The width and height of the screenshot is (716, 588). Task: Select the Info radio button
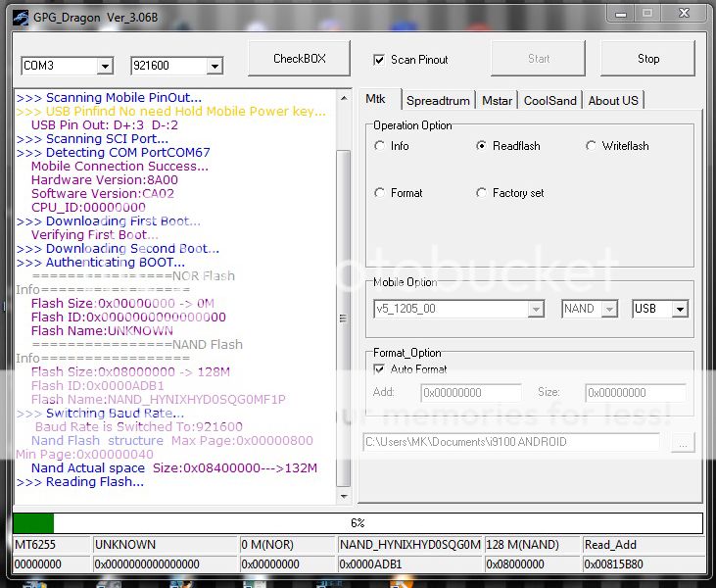coord(380,146)
